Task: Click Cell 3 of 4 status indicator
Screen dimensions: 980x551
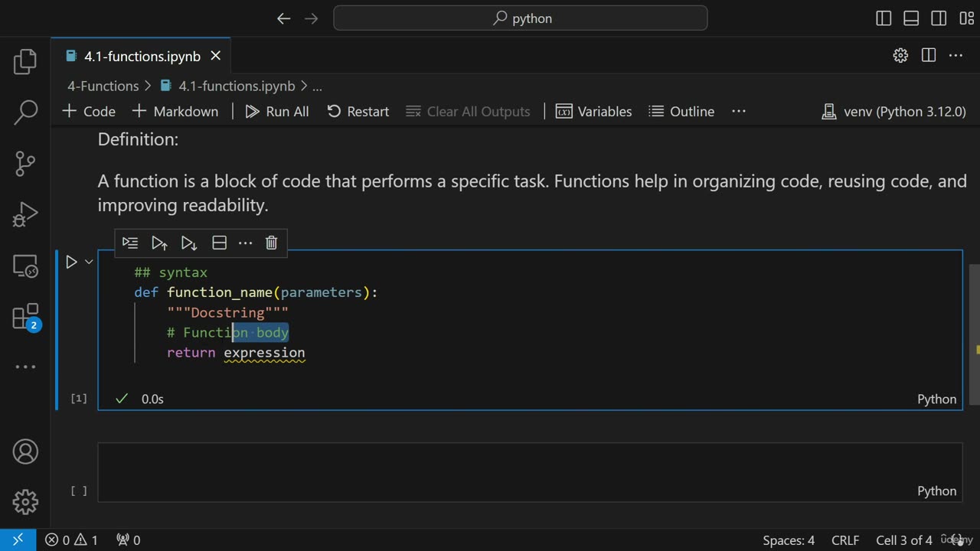Action: (x=904, y=540)
